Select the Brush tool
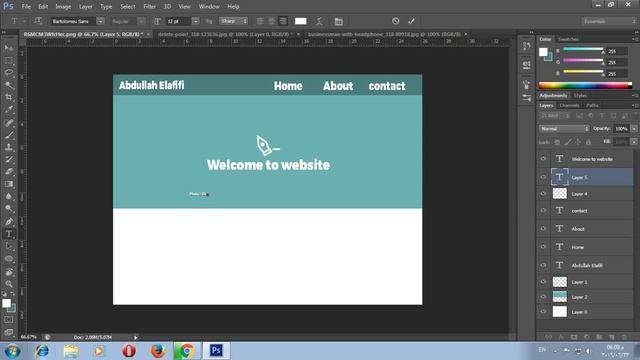The width and height of the screenshot is (640, 360). 9,135
